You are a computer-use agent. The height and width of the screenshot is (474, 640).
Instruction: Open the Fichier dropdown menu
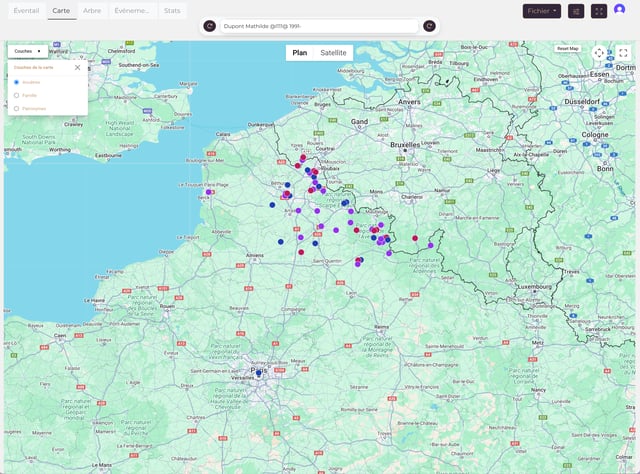(542, 11)
